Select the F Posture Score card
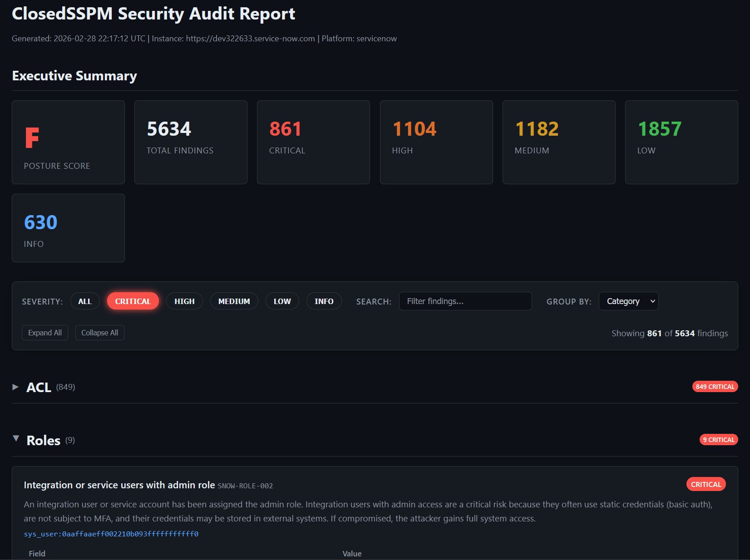 pos(68,142)
